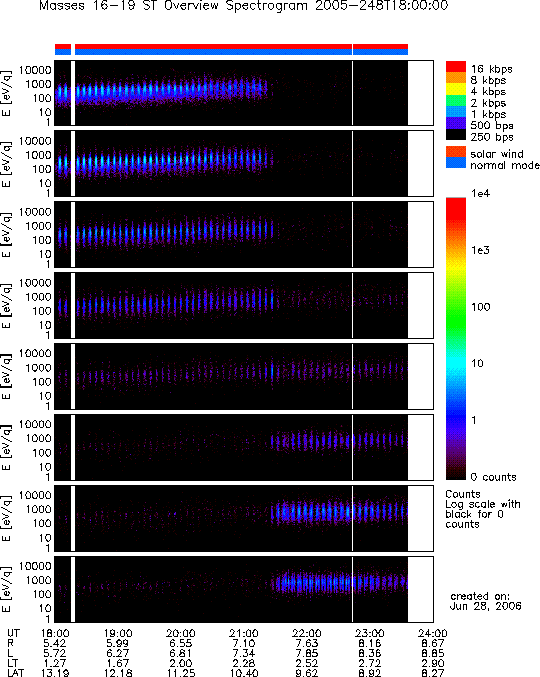The width and height of the screenshot is (540, 677).
Task: Click the L value '7.85'
Action: click(307, 653)
